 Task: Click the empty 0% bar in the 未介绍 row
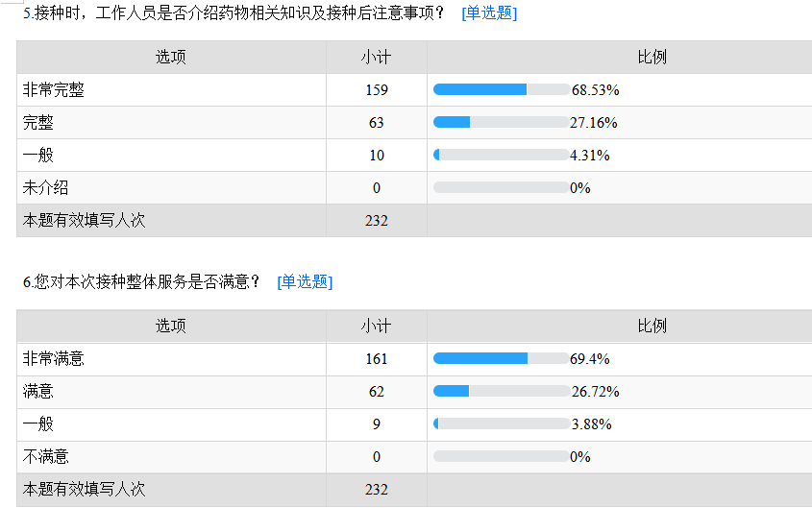(501, 187)
